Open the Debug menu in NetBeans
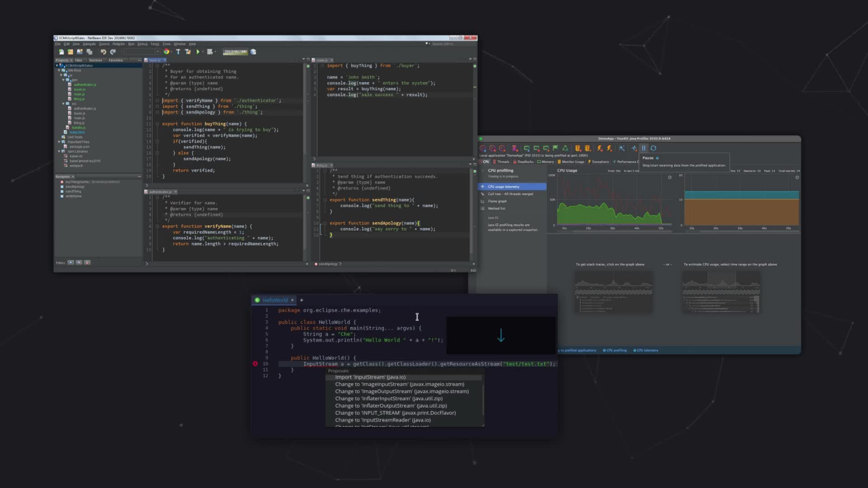The image size is (868, 488). click(x=142, y=44)
